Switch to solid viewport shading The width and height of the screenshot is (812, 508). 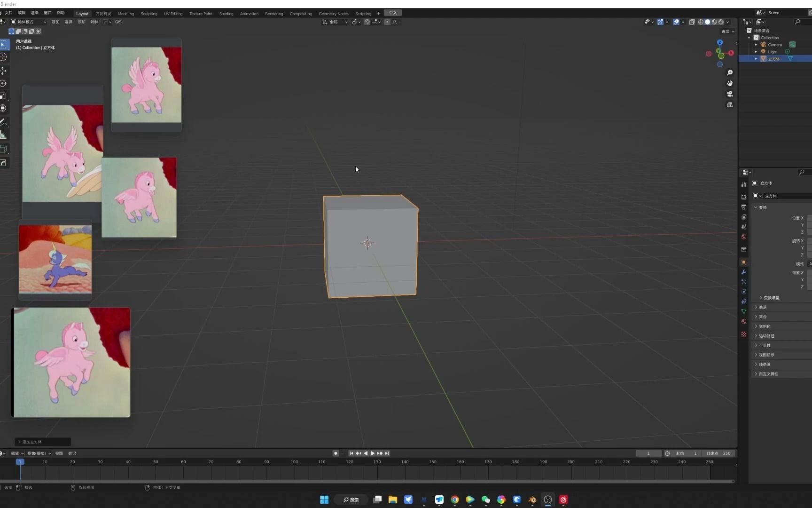click(707, 22)
